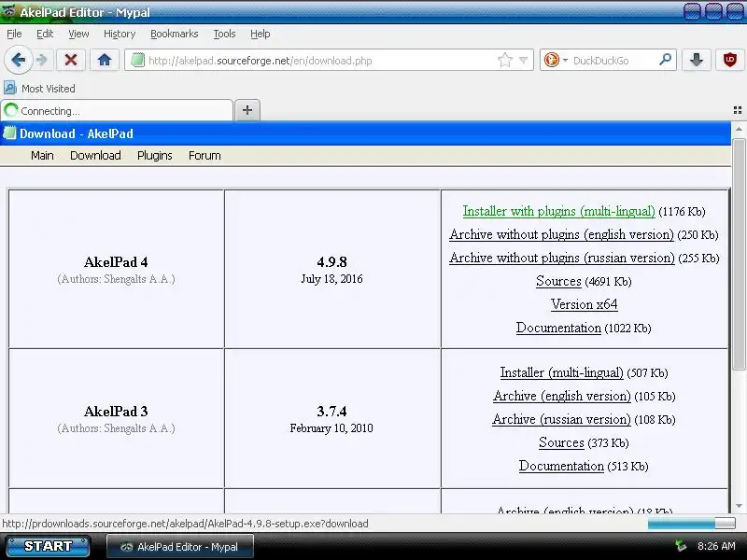Download Installer with plugins (multi-lingual)

click(x=558, y=211)
